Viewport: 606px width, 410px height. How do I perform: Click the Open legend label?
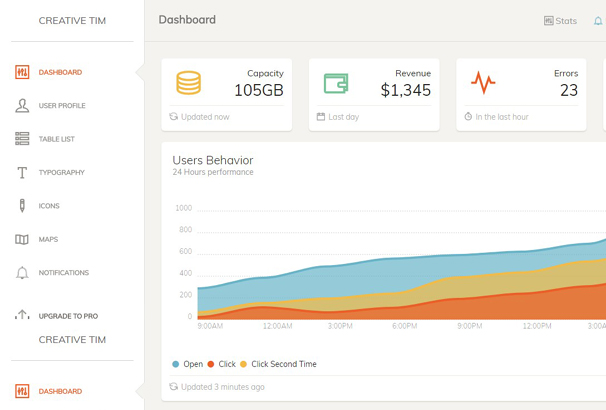click(x=193, y=364)
